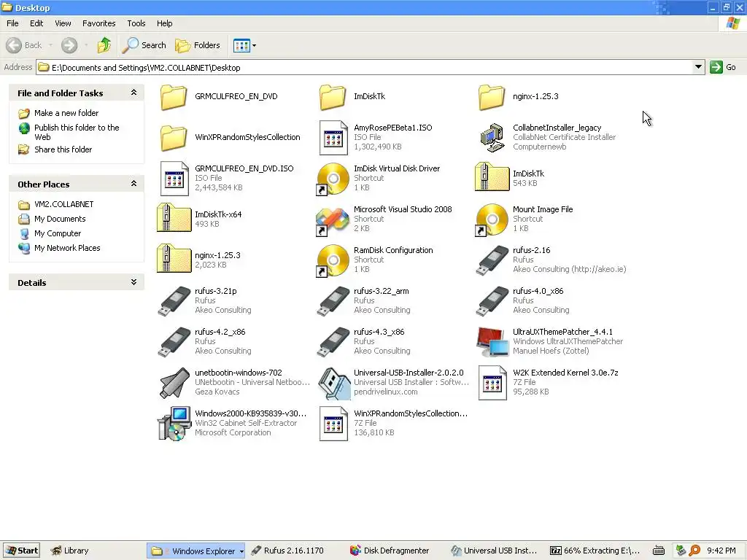Select rufus-3.22_arm executable icon
This screenshot has width=747, height=560.
click(333, 301)
